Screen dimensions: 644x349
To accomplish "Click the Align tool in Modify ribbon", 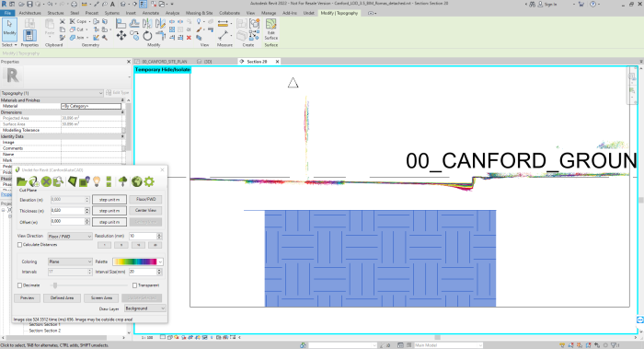I will pos(121,23).
